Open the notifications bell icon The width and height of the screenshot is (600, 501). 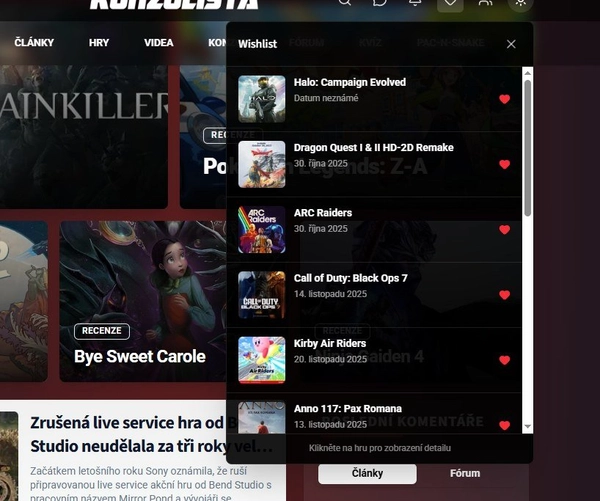click(x=415, y=3)
